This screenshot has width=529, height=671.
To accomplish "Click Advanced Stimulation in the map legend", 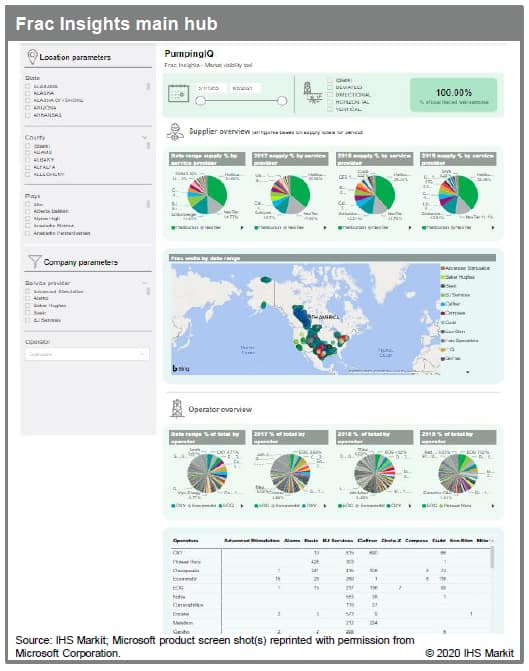I will 465,268.
